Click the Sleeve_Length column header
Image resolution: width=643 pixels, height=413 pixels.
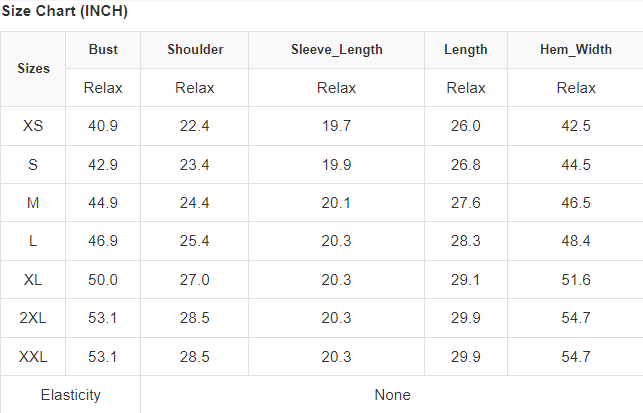336,49
